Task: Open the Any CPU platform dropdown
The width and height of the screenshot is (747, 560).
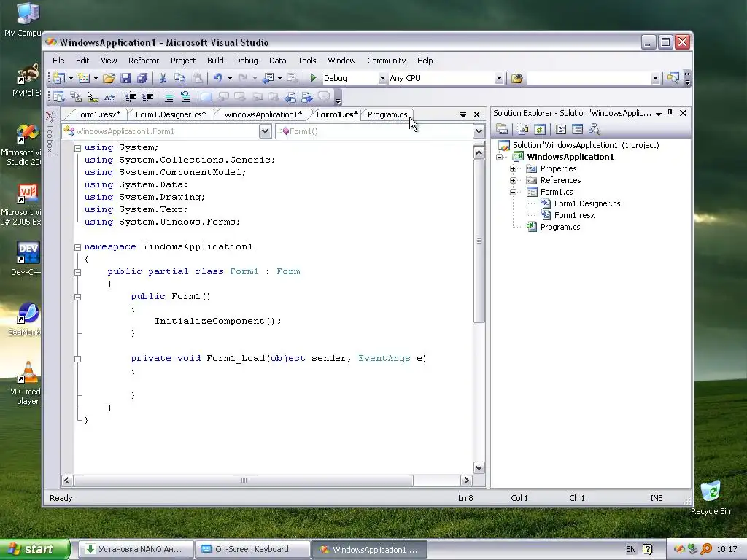Action: [499, 78]
